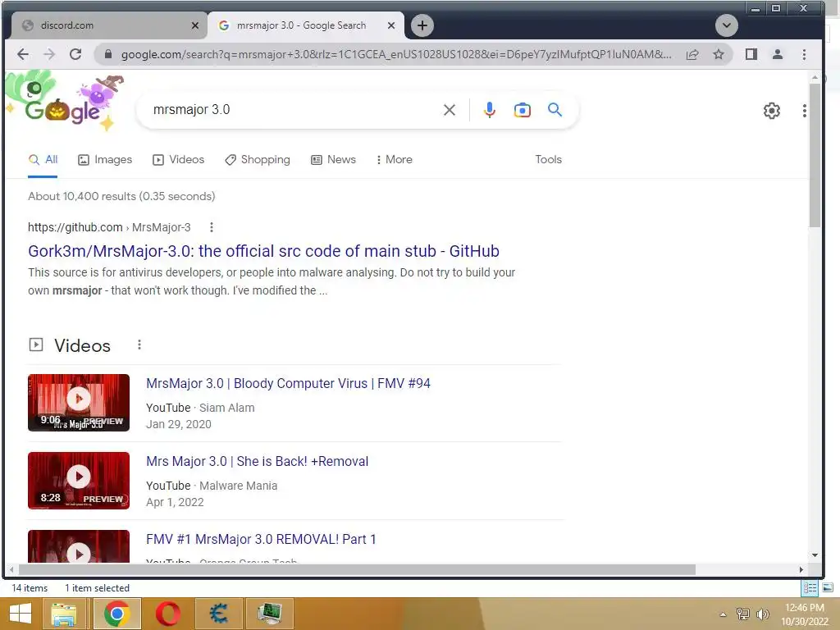
Task: Open Google quick settings gear
Action: tap(771, 111)
